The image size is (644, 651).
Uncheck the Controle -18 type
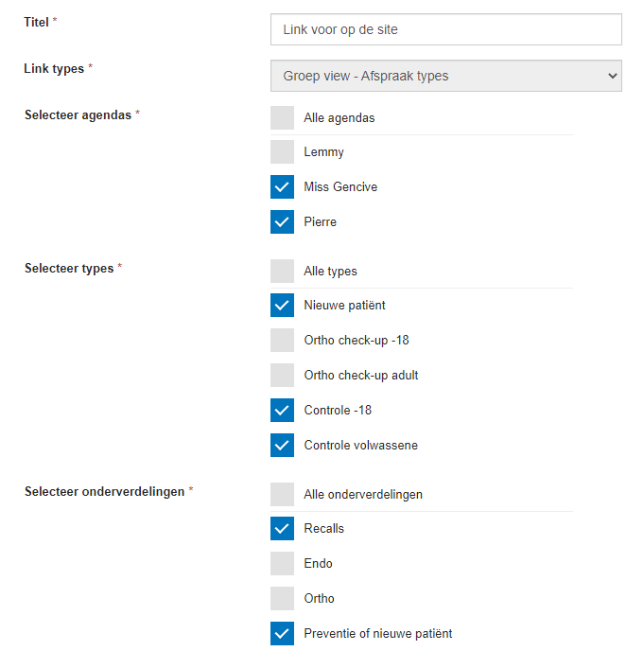282,411
